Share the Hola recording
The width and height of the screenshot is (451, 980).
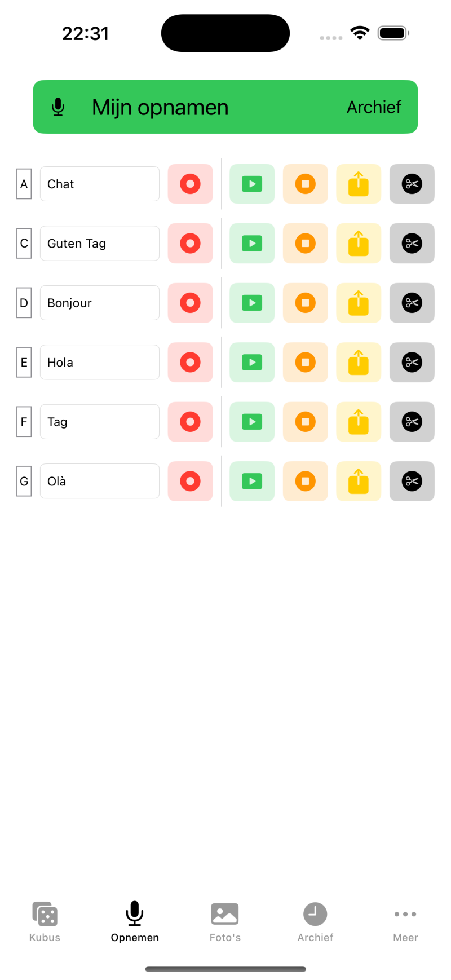tap(359, 363)
